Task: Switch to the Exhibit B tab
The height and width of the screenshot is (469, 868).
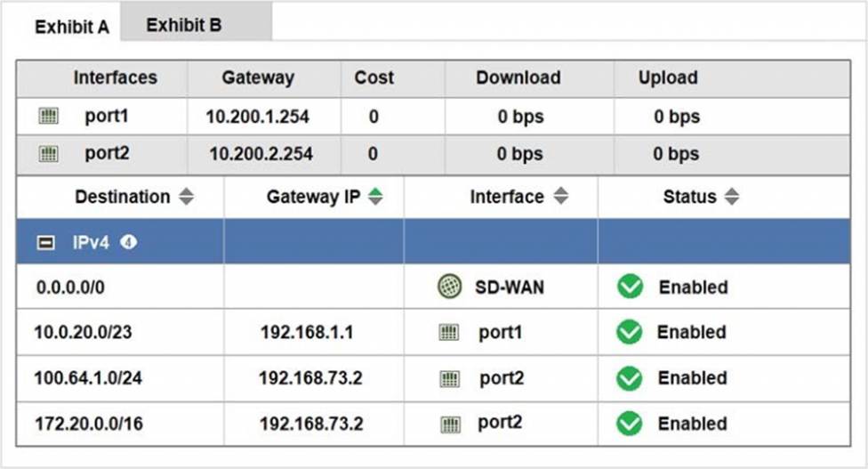Action: coord(184,25)
